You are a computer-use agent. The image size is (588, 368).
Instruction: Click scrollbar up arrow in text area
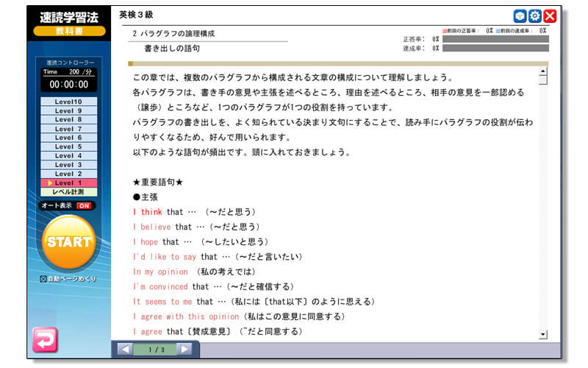pos(542,71)
